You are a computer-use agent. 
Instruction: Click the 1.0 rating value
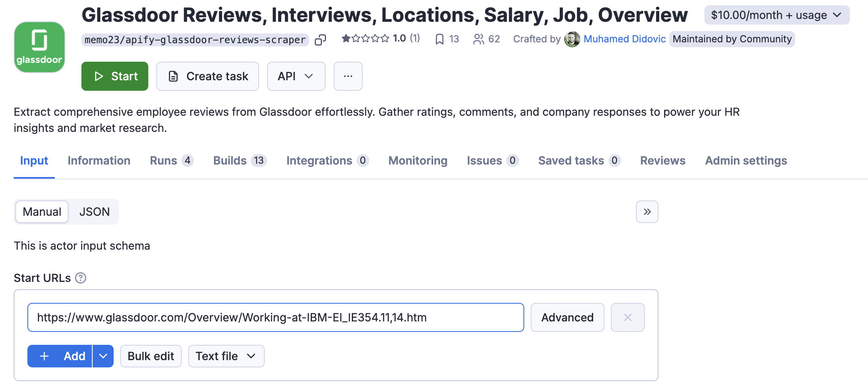[399, 39]
